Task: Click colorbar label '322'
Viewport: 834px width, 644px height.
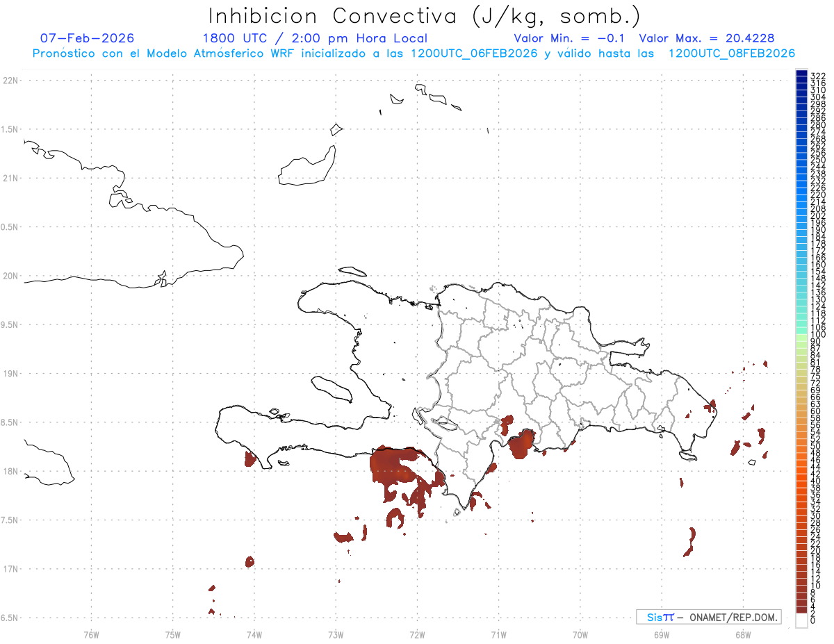Action: [x=817, y=75]
